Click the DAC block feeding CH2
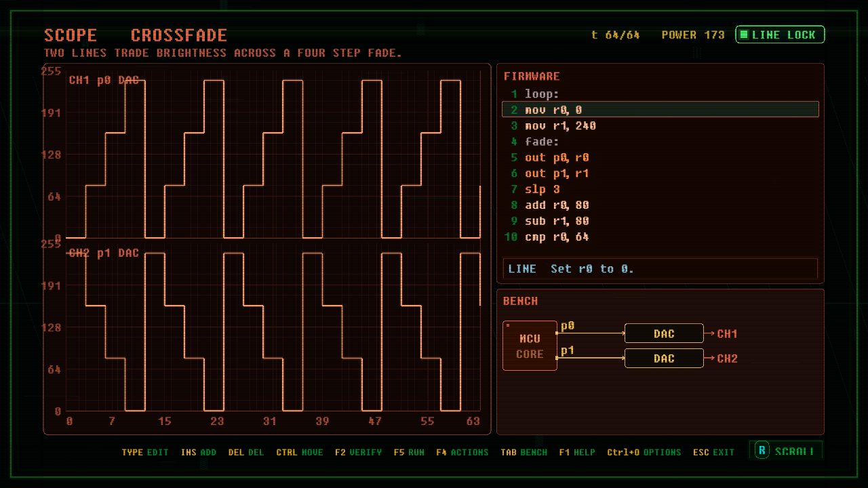868x488 pixels. click(664, 359)
